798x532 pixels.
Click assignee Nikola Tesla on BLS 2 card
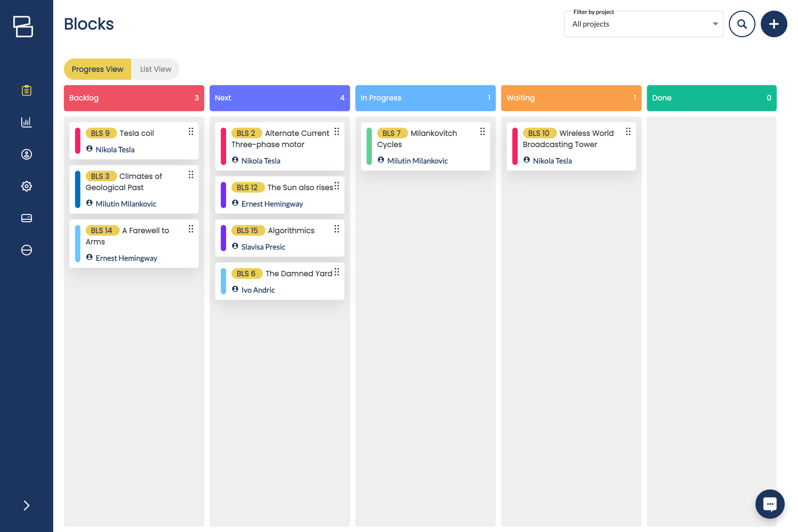point(261,161)
